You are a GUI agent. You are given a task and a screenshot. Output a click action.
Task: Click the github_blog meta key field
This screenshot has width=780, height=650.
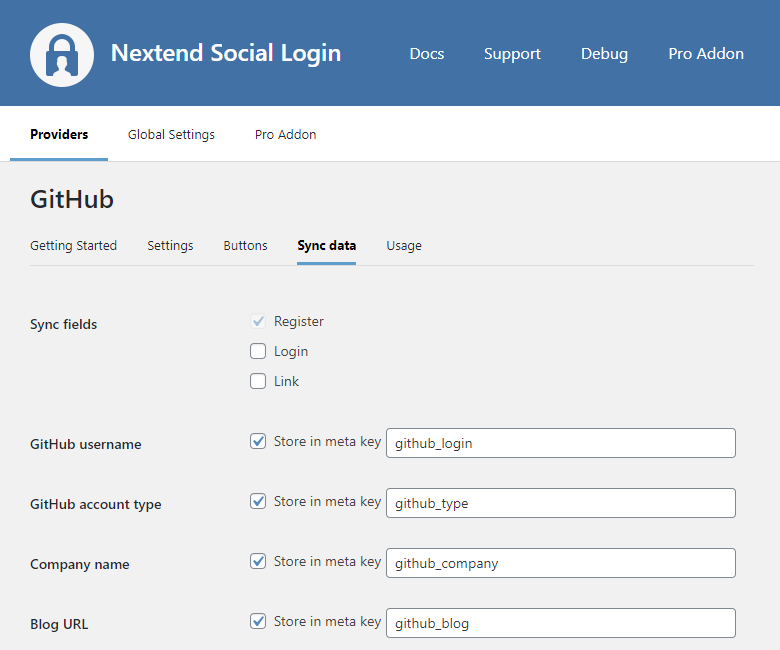(560, 623)
